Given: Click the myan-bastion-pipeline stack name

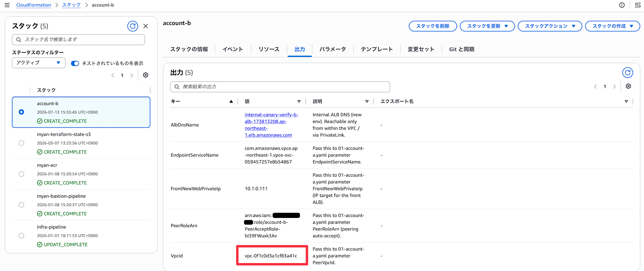Looking at the screenshot, I should [61, 196].
